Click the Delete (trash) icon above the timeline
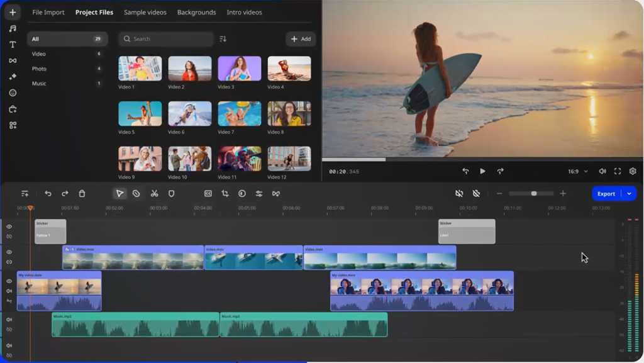 tap(82, 193)
